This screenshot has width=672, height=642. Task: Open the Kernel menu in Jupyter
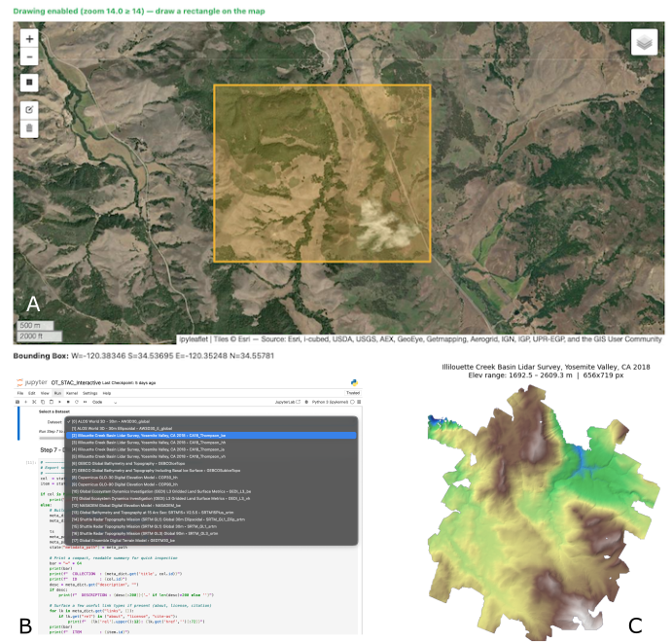[x=72, y=393]
